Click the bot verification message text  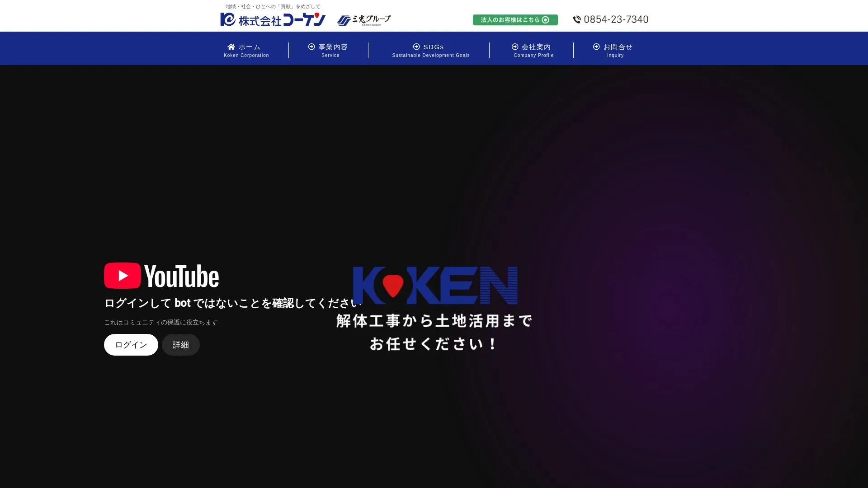(x=233, y=303)
